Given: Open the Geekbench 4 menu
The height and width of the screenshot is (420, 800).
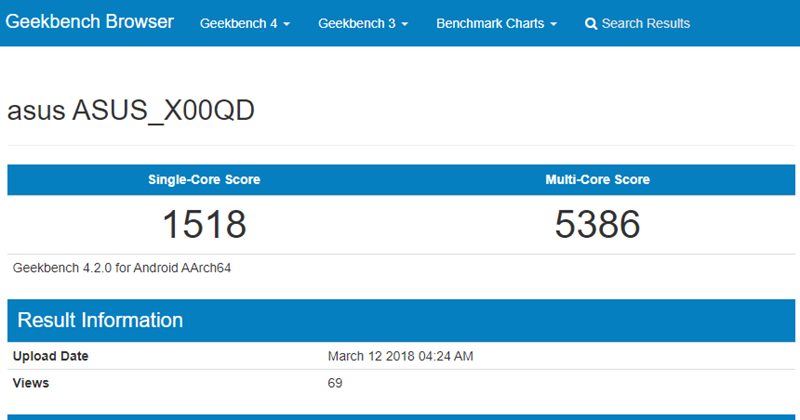Looking at the screenshot, I should (x=245, y=23).
